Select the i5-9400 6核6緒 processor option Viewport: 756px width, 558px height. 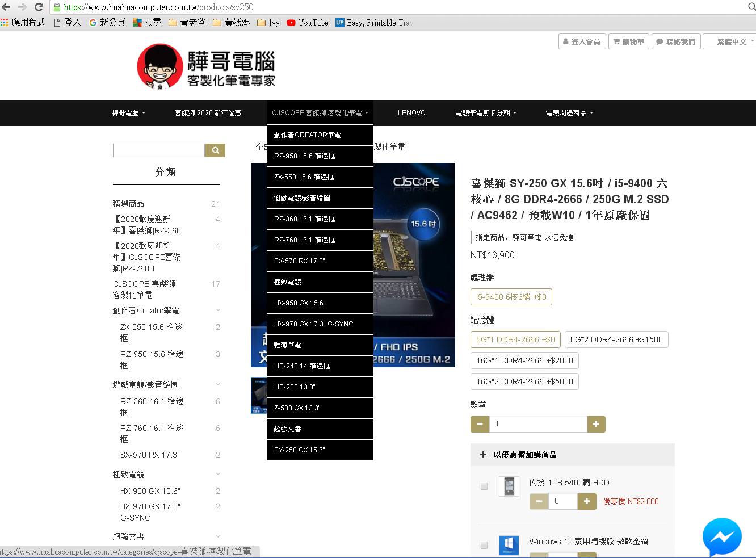(x=511, y=297)
